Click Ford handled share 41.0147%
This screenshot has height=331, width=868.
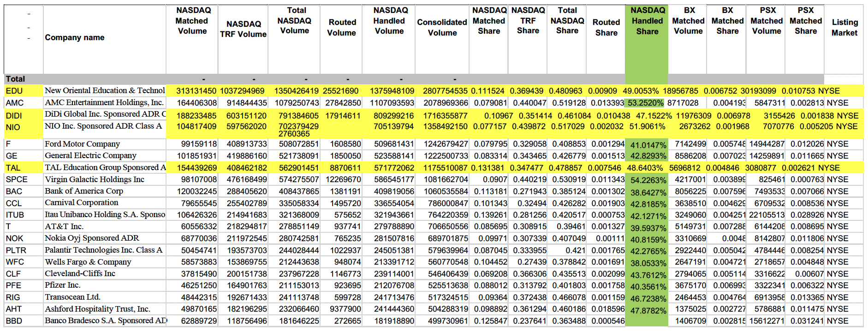[x=648, y=145]
